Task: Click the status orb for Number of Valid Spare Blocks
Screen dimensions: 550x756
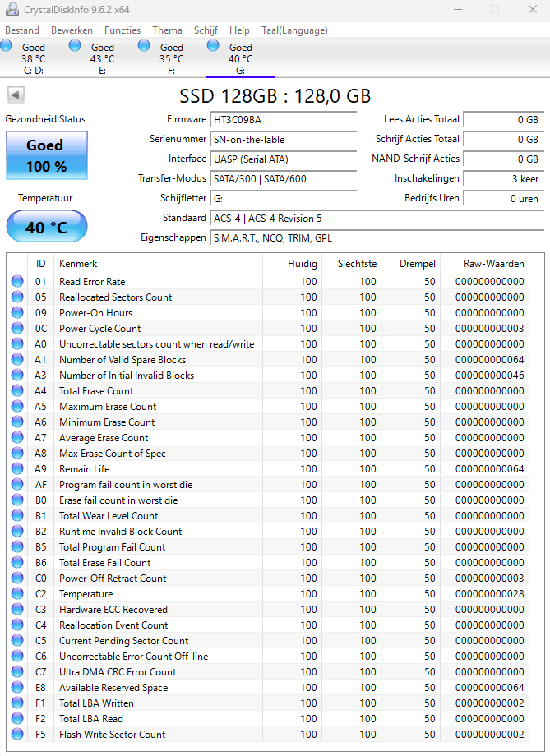Action: click(17, 359)
